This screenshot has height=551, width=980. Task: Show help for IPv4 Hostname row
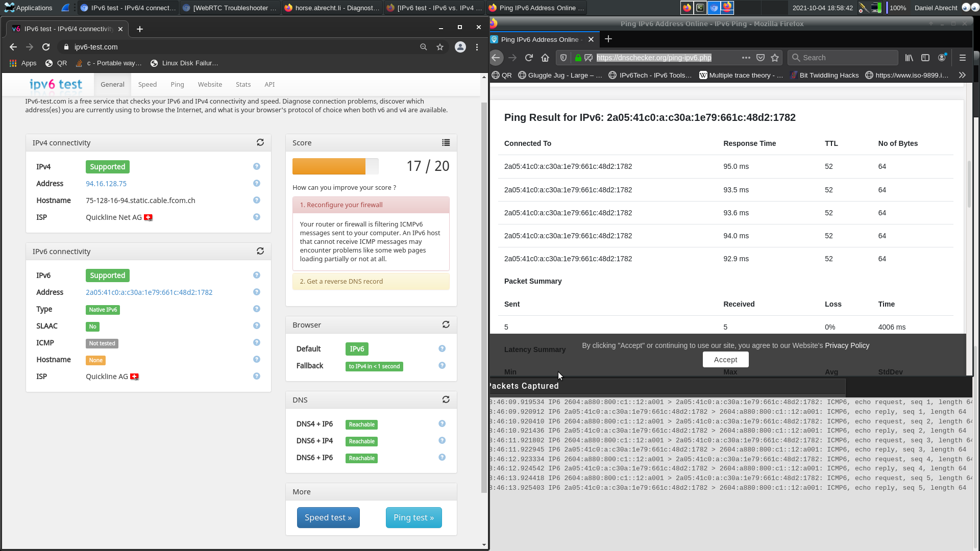(x=257, y=200)
